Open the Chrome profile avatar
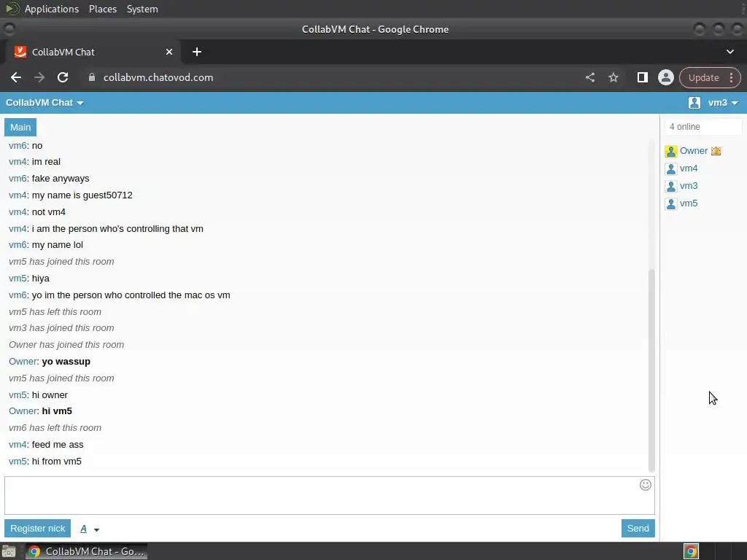The height and width of the screenshot is (560, 747). click(665, 77)
